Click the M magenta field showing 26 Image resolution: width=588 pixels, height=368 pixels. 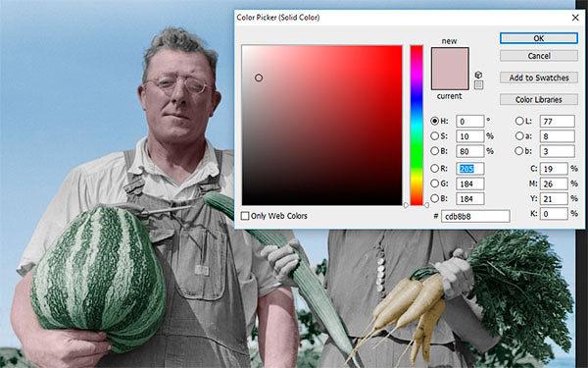pos(554,184)
